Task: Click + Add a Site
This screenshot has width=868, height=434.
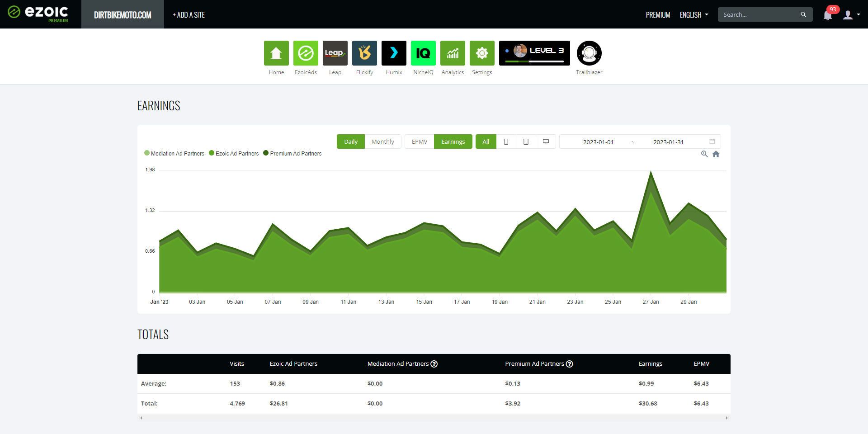Action: tap(189, 15)
